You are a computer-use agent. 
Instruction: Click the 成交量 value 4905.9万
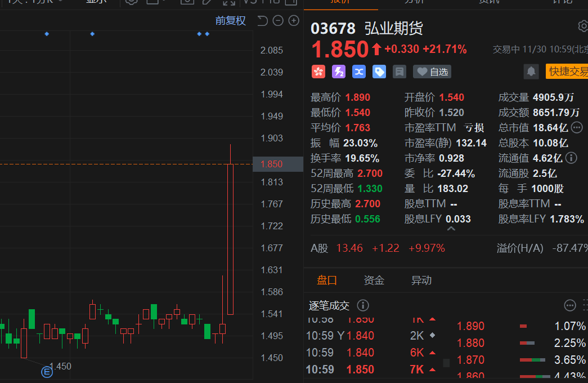pos(554,97)
